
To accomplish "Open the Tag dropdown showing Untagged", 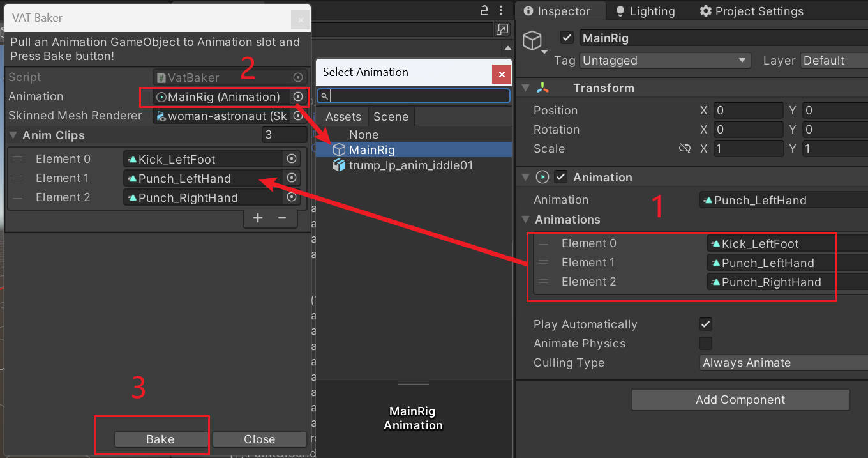I will pyautogui.click(x=665, y=61).
